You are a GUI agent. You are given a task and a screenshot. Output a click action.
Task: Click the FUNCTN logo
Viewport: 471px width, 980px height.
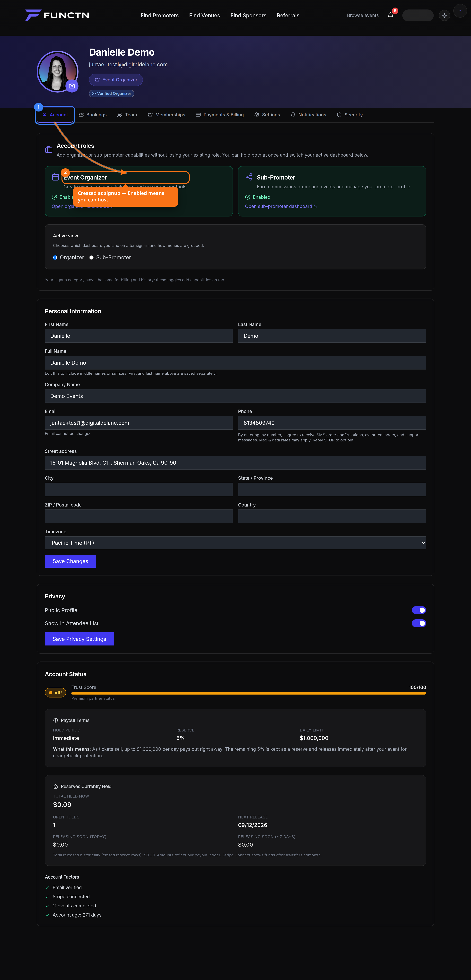tap(57, 15)
